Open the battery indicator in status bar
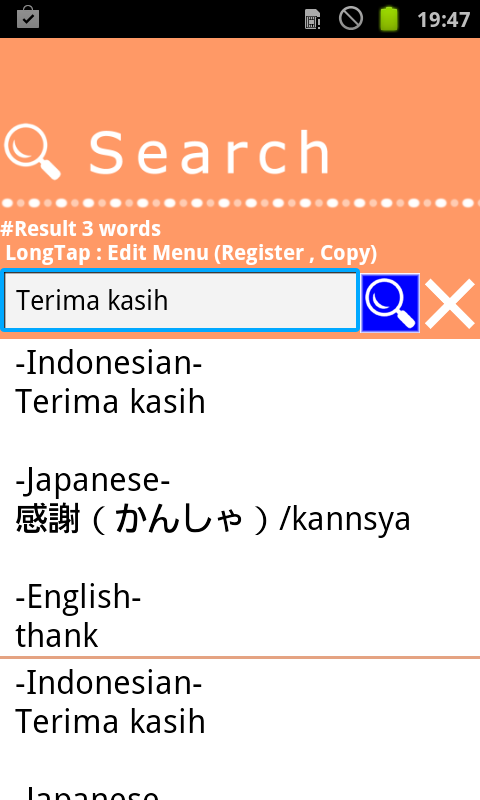The width and height of the screenshot is (480, 800). tap(389, 19)
